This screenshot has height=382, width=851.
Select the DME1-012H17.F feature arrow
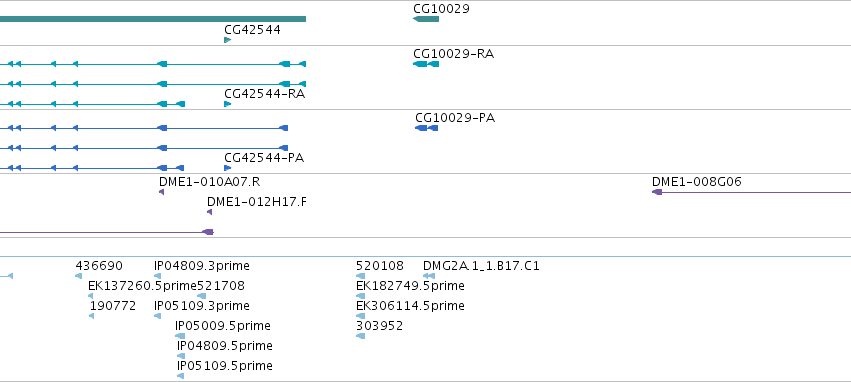[209, 212]
